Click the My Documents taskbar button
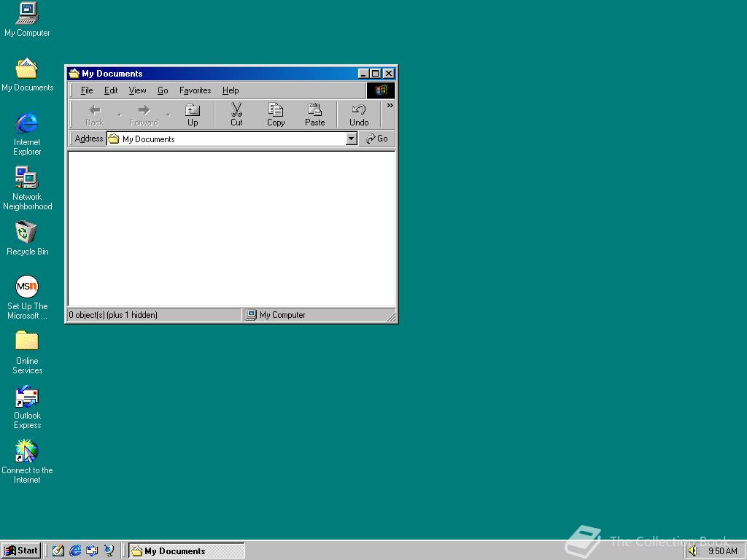The width and height of the screenshot is (747, 560). (x=187, y=551)
